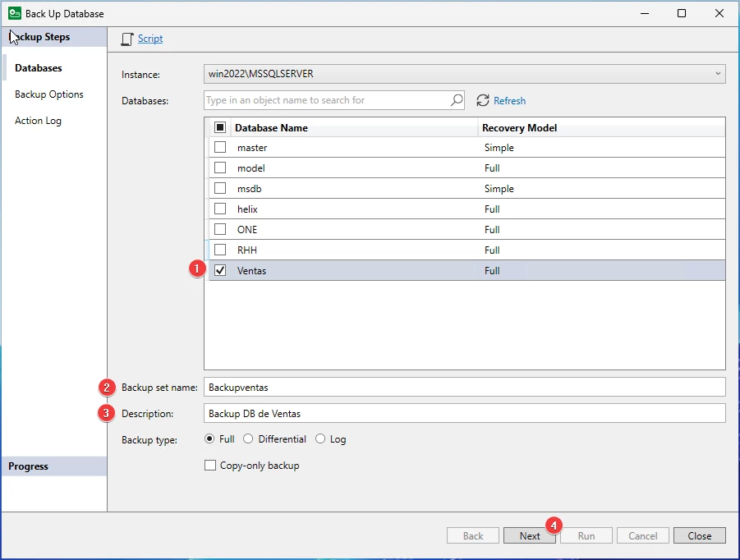Maximize the Back Up Database window
The height and width of the screenshot is (560, 740).
(682, 13)
